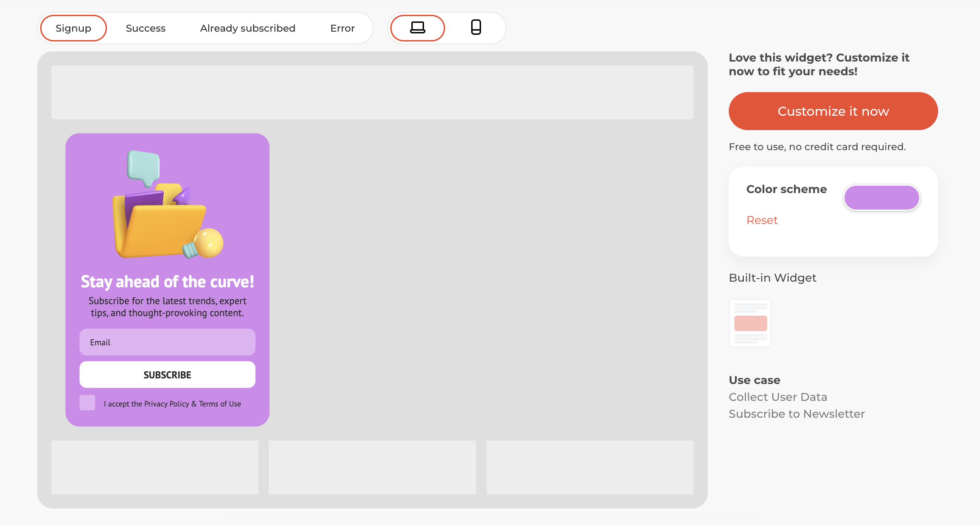Switch to mobile phone preview
This screenshot has width=980, height=525.
coord(475,28)
